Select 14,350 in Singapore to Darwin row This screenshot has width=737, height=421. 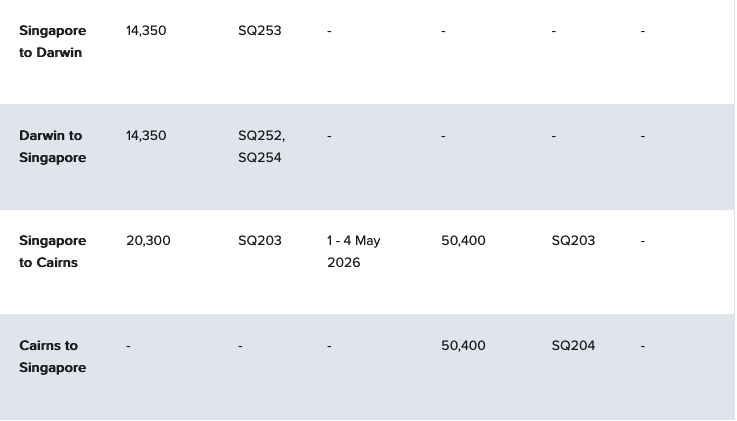click(x=146, y=31)
